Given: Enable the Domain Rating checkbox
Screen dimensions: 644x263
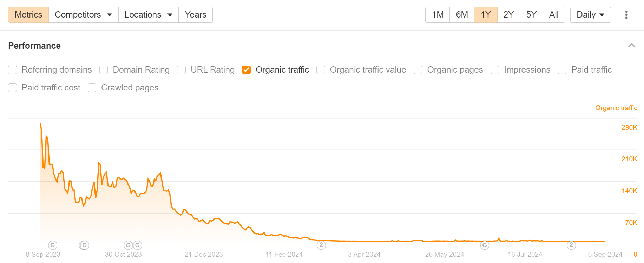Looking at the screenshot, I should [x=104, y=70].
